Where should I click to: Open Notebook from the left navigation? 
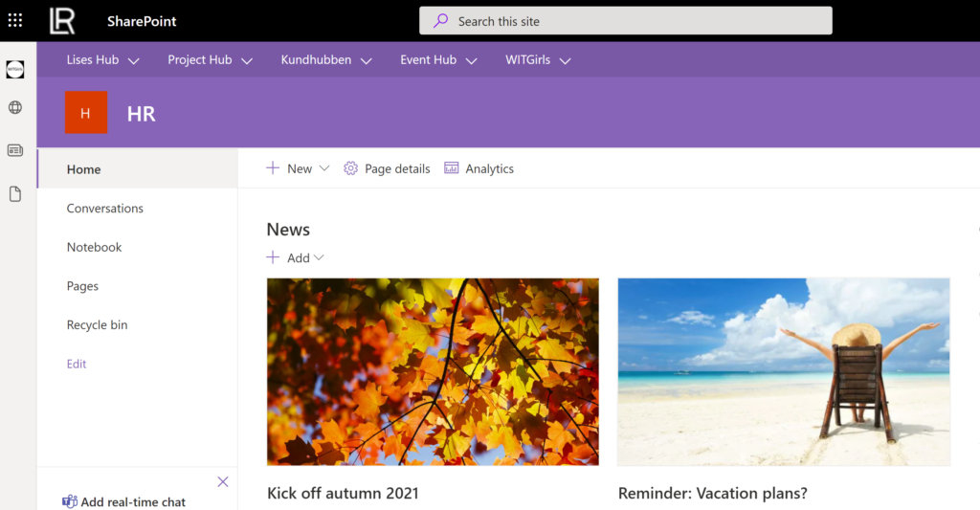coord(95,247)
